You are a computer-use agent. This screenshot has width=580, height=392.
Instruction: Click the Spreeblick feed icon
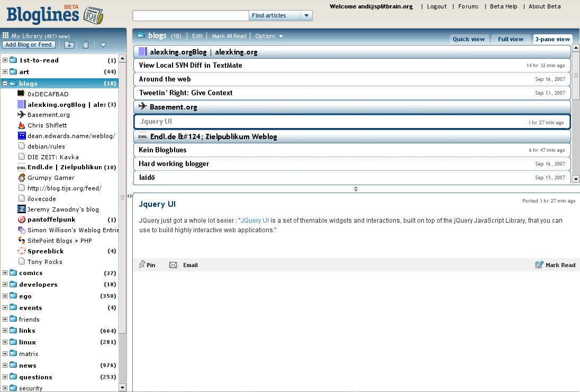coord(22,251)
